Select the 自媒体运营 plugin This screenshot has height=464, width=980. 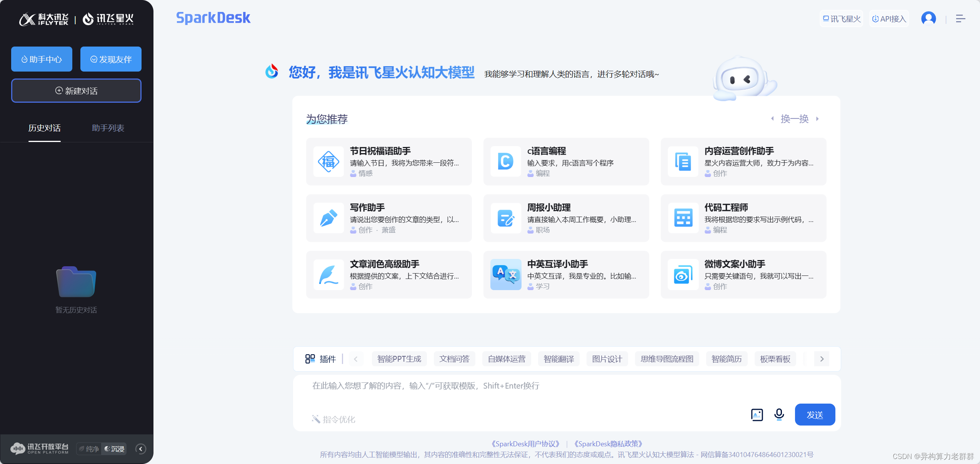pyautogui.click(x=507, y=359)
